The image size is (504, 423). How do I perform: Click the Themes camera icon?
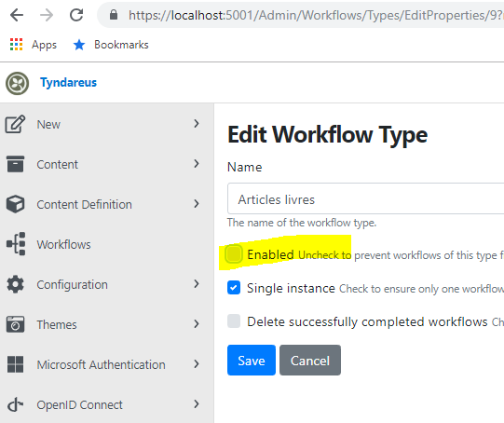coord(15,324)
